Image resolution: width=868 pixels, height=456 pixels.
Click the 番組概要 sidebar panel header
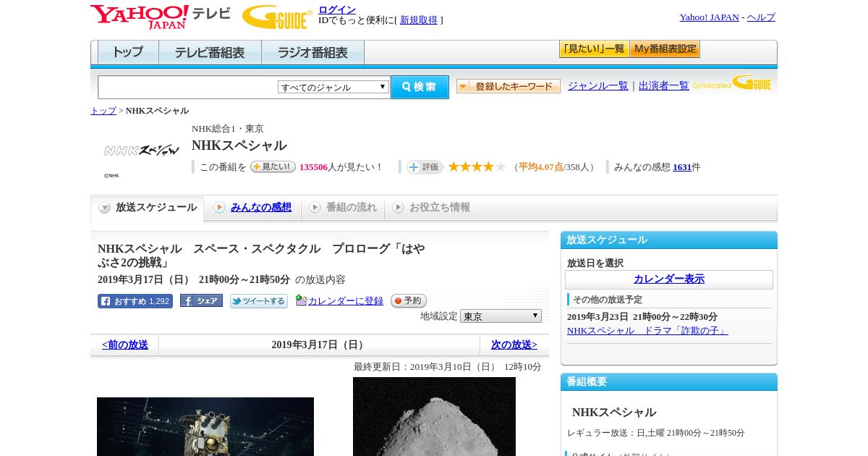click(x=669, y=382)
